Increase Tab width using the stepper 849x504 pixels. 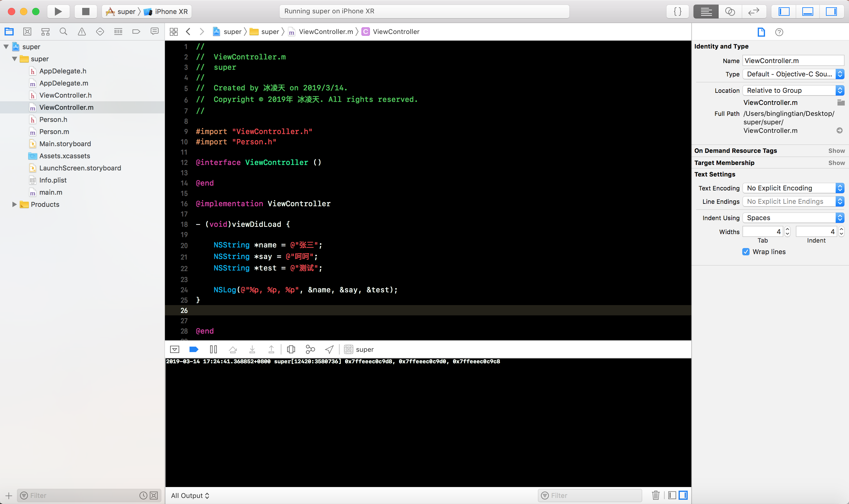click(787, 229)
